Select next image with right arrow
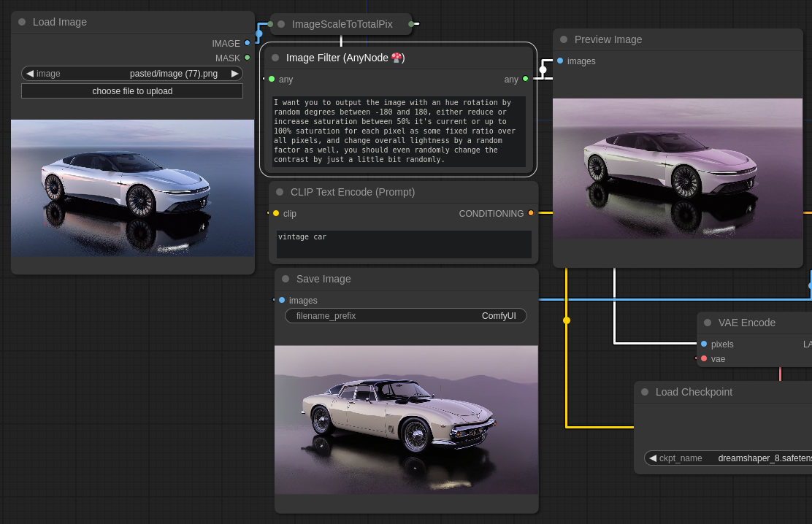Image resolution: width=812 pixels, height=524 pixels. coord(234,73)
